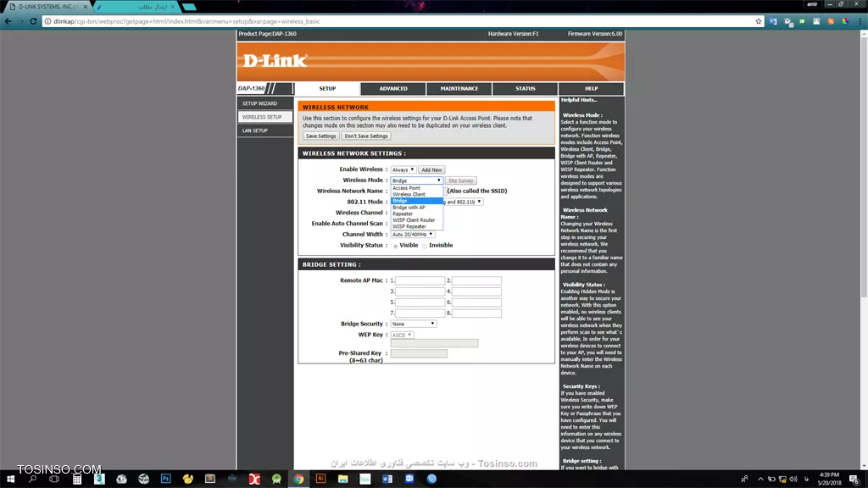The image size is (868, 488).
Task: Click Remote AP Mac field 8
Action: (x=476, y=313)
